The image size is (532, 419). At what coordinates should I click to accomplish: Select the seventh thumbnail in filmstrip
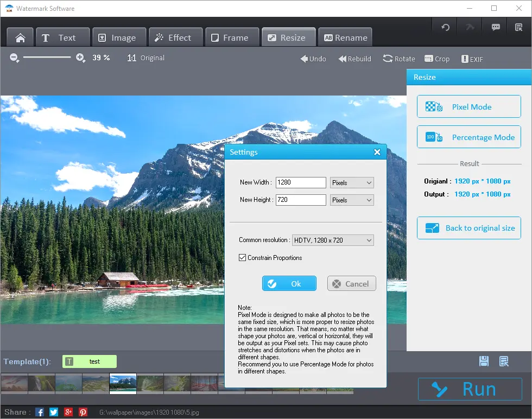[x=177, y=383]
